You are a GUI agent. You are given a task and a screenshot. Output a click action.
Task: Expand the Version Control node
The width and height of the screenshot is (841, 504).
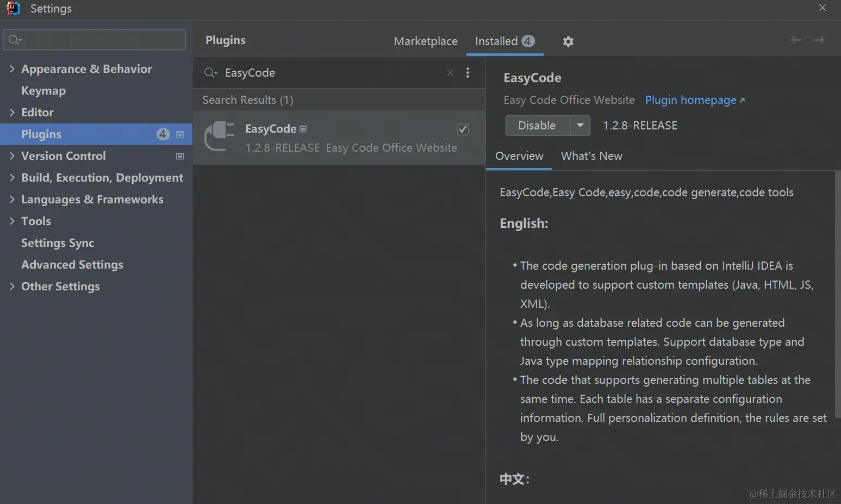coord(12,156)
